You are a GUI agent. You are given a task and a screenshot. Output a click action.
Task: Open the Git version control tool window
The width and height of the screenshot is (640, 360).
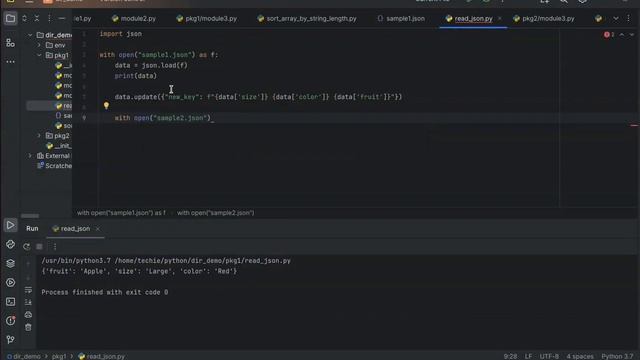10,340
